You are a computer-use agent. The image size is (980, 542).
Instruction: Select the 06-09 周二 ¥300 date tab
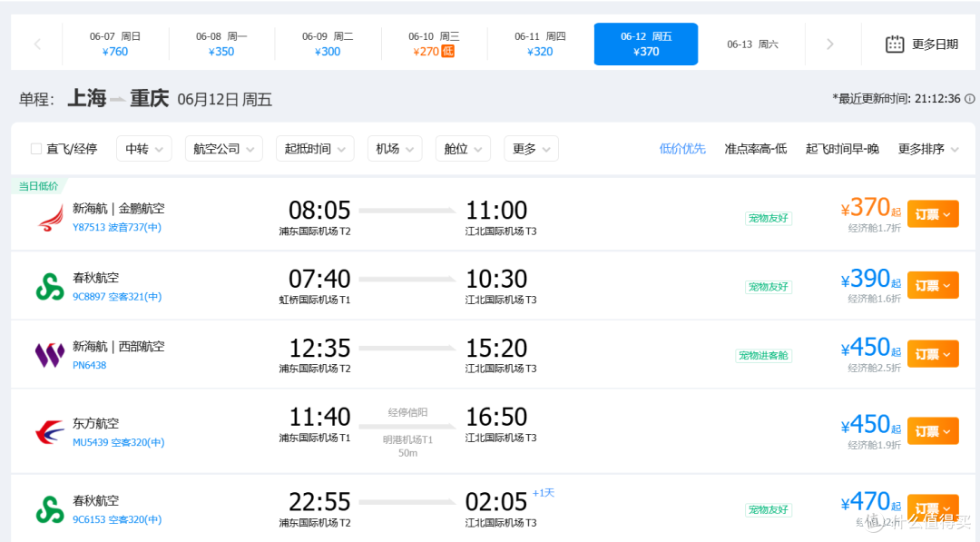click(x=328, y=44)
